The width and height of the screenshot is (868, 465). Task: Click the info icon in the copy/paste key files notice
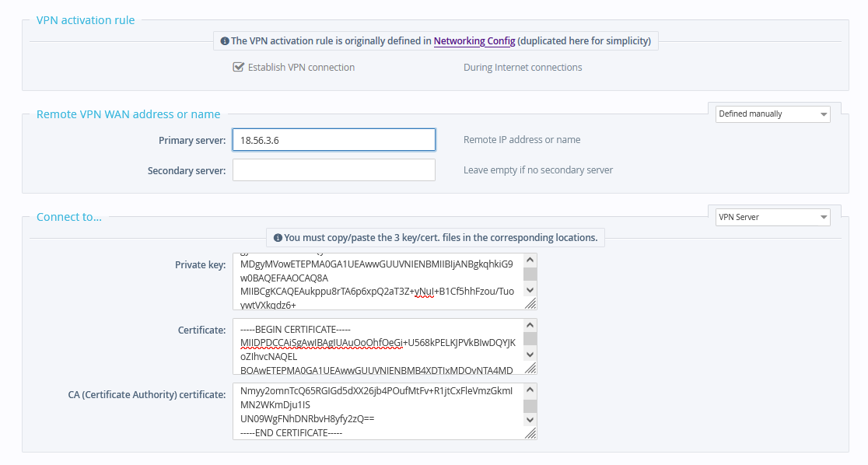point(278,238)
